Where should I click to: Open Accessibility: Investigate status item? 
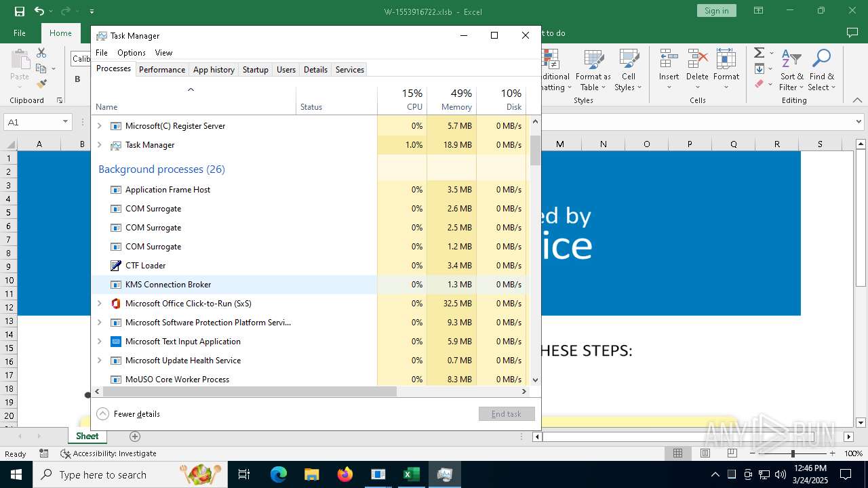(108, 453)
